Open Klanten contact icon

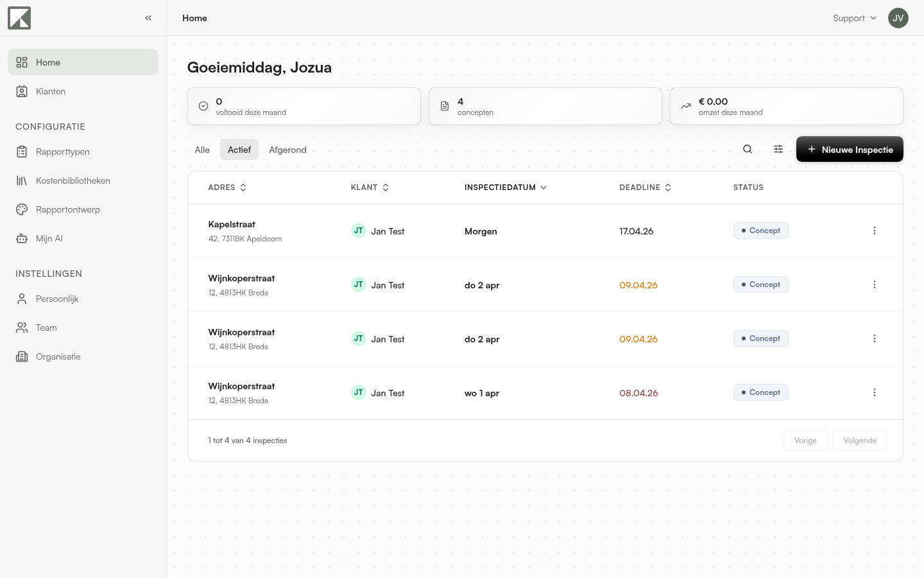[x=22, y=91]
